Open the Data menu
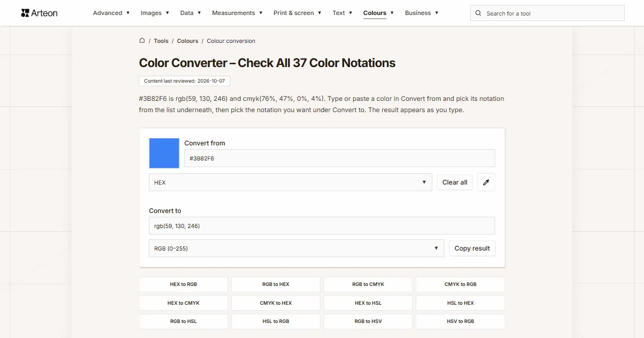The height and width of the screenshot is (338, 644). point(191,13)
